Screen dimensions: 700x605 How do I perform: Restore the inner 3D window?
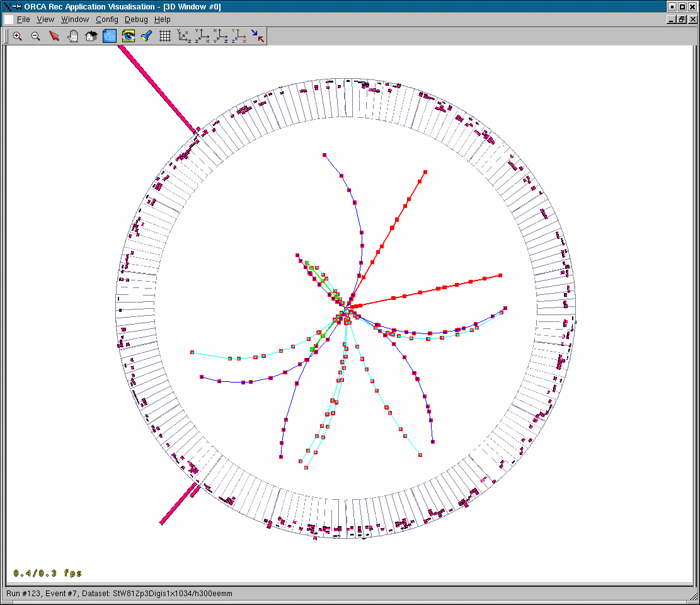click(x=682, y=20)
